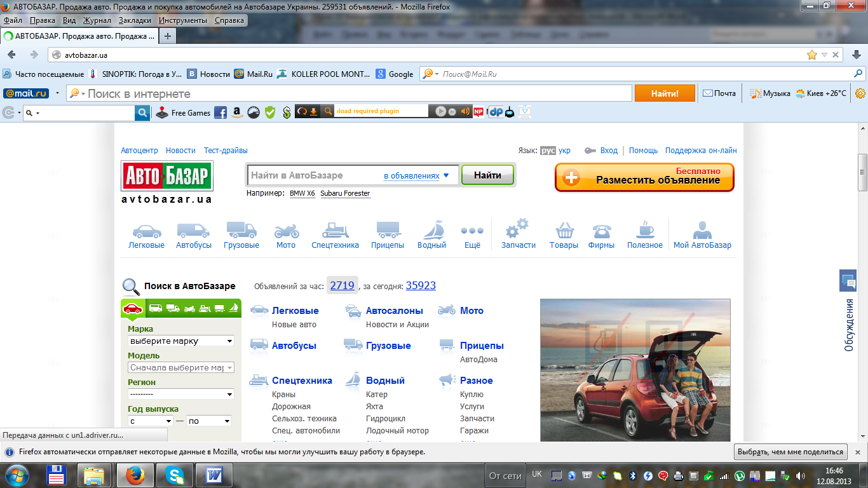Image resolution: width=868 pixels, height=488 pixels.
Task: Click 'Выбрать, чем мне поделиться' button
Action: (790, 452)
